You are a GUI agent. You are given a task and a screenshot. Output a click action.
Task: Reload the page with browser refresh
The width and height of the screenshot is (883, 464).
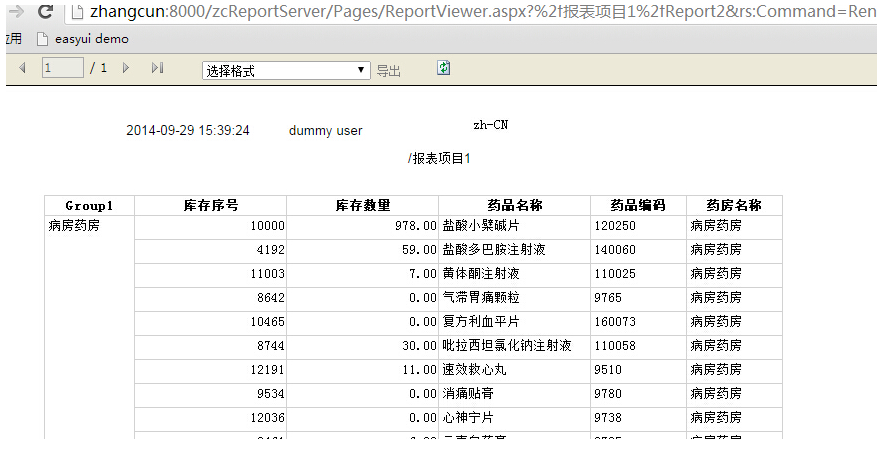click(45, 12)
